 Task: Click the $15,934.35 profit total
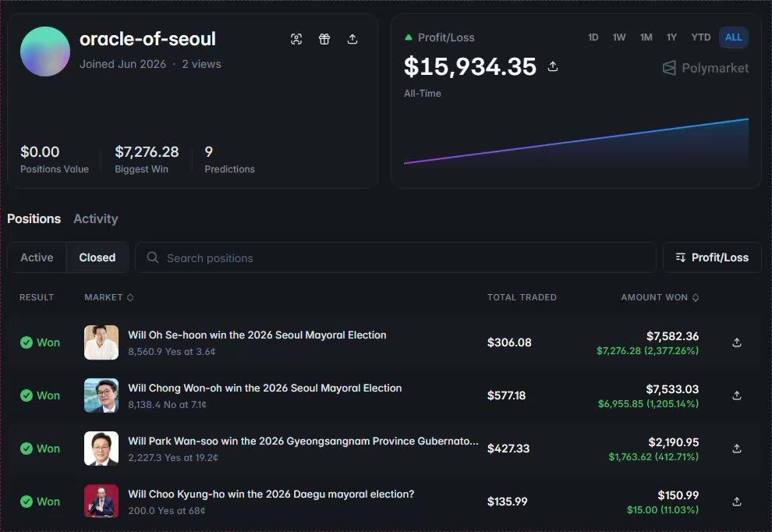tap(470, 66)
